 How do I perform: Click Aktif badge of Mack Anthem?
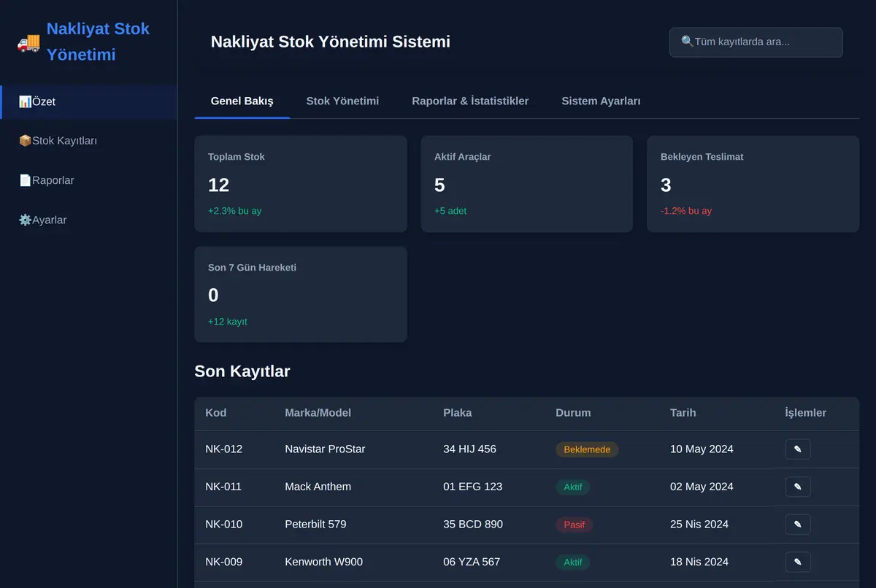(573, 487)
